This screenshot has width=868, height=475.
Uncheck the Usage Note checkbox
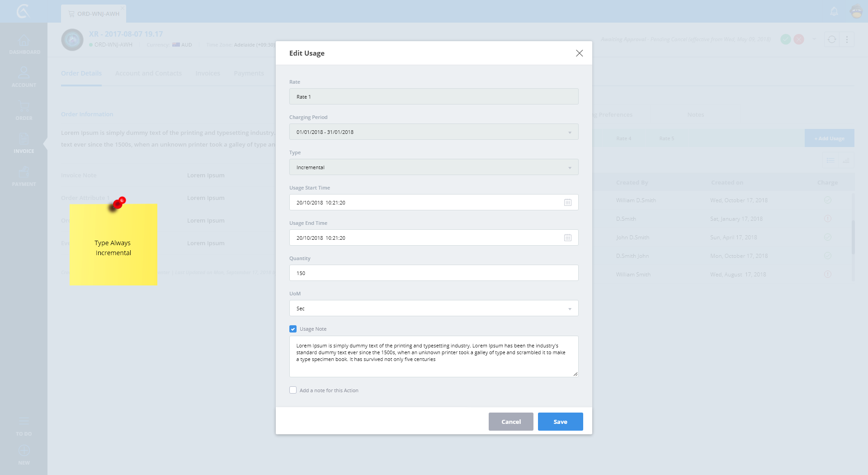tap(293, 329)
